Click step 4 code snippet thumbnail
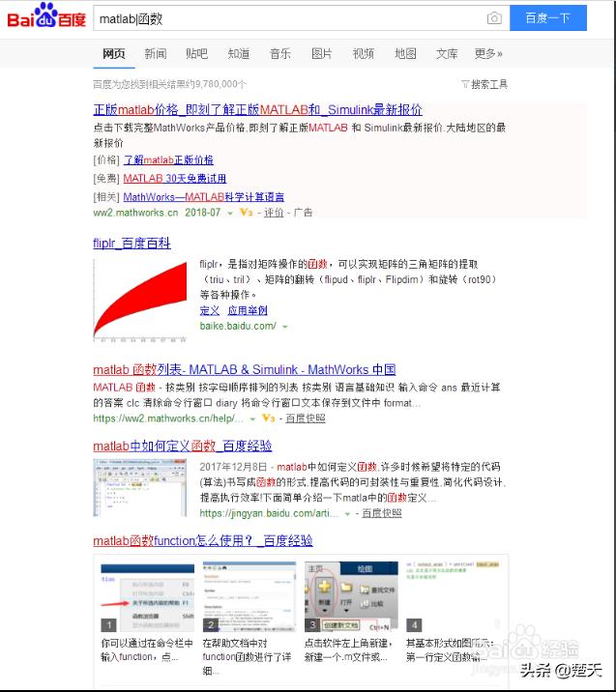Viewport: 616px width, 692px height. pos(454,597)
